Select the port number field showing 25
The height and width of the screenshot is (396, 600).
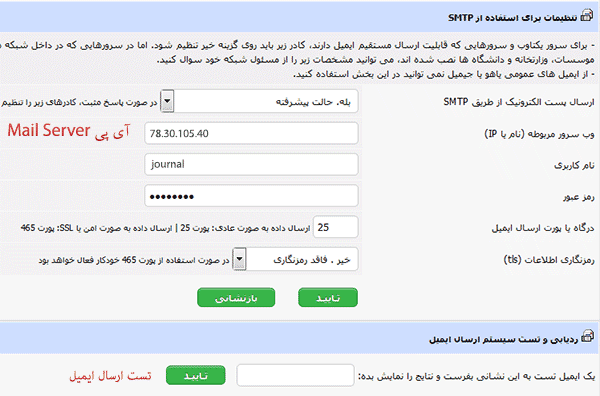336,227
